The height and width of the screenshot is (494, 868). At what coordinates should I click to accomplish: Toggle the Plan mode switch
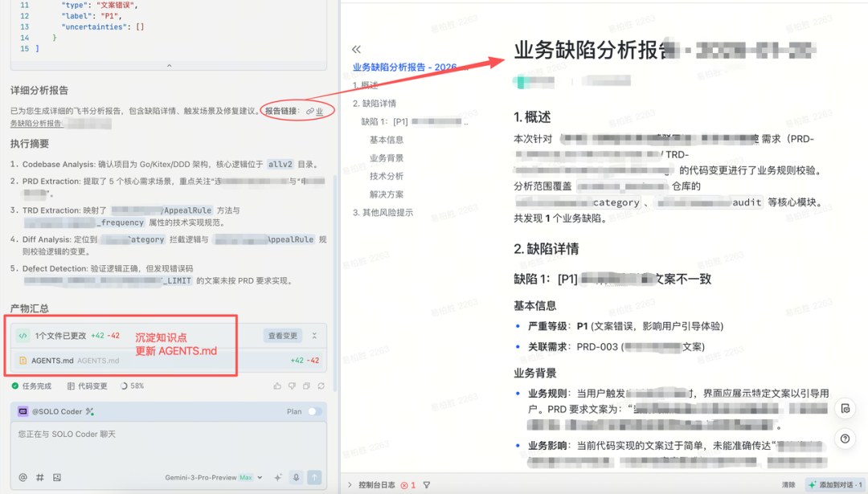[314, 411]
